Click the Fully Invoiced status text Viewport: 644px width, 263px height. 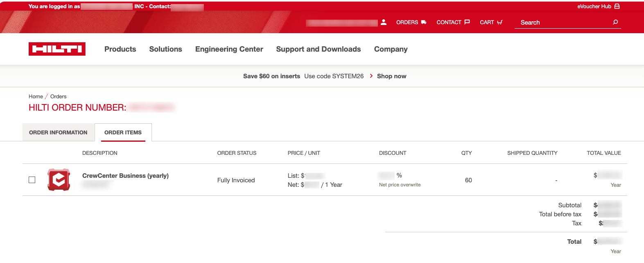[x=236, y=180]
